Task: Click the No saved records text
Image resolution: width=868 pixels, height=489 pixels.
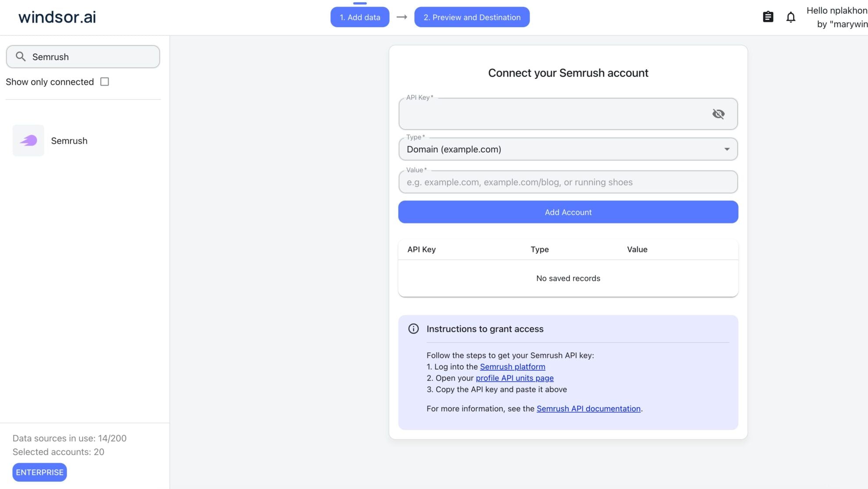Action: [568, 278]
